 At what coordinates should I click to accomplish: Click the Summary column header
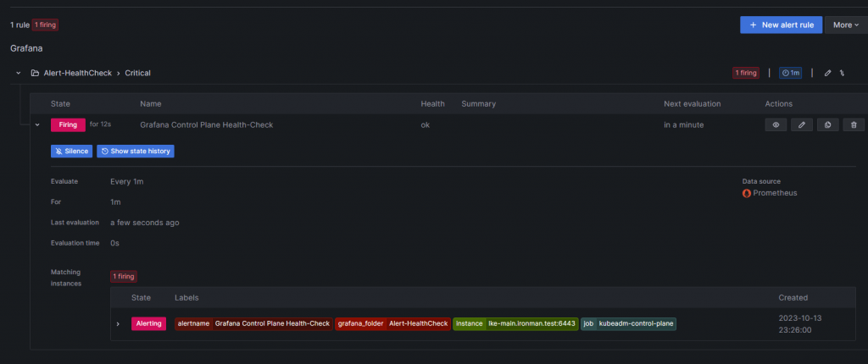pyautogui.click(x=478, y=104)
